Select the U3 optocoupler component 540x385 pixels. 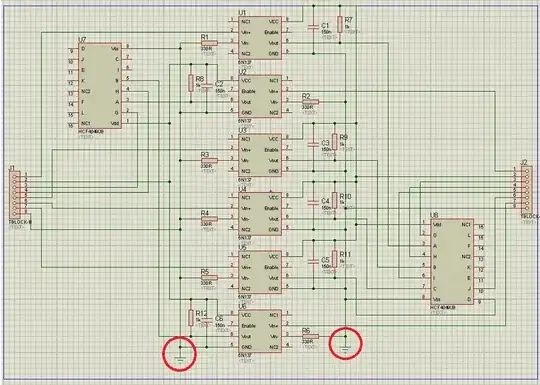(260, 155)
